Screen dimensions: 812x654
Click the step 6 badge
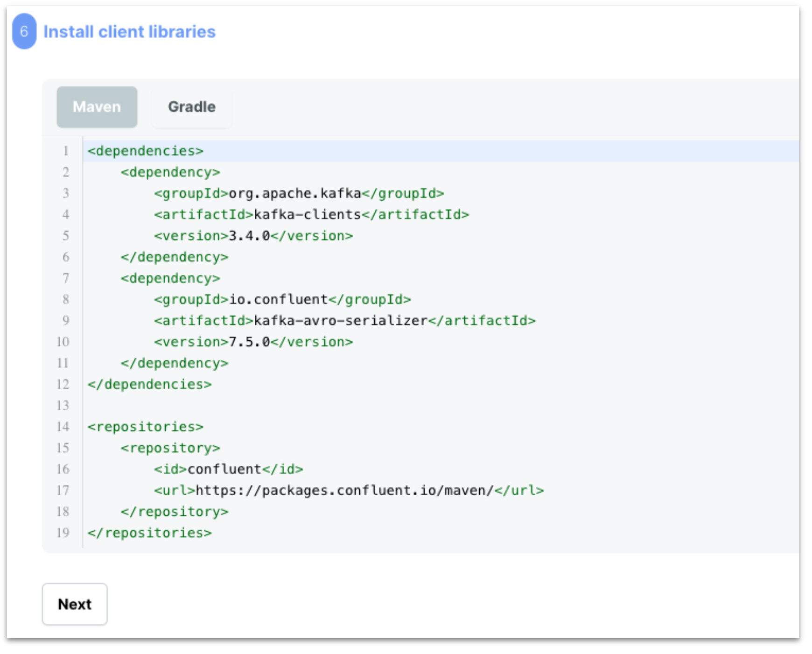coord(25,32)
